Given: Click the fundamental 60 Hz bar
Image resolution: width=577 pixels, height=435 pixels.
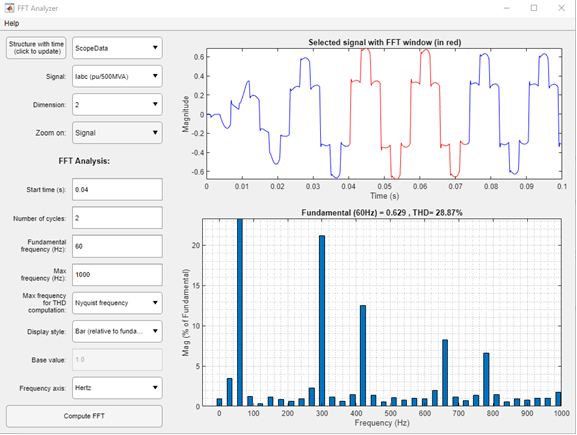Looking at the screenshot, I should coord(240,312).
